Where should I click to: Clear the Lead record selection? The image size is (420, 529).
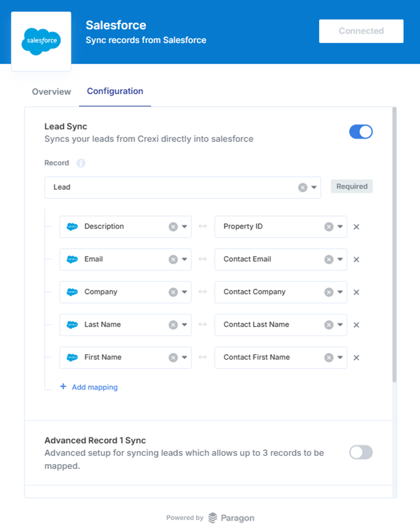pos(302,188)
